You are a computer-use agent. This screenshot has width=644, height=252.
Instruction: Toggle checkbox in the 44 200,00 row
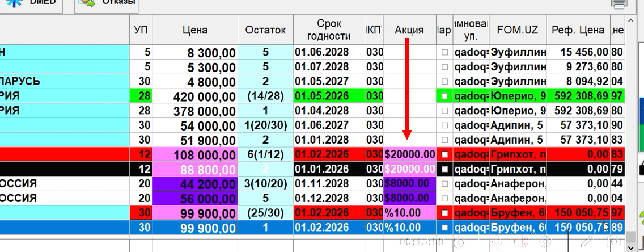(x=444, y=184)
